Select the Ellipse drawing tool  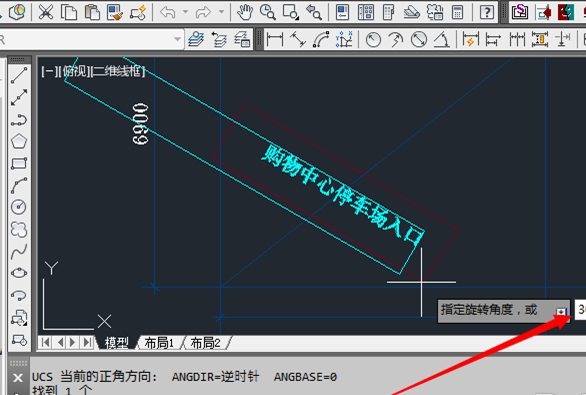19,273
